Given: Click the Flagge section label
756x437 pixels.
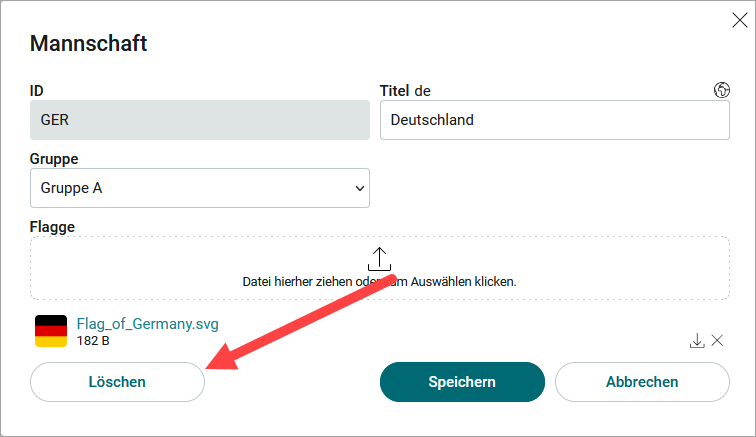Looking at the screenshot, I should 52,227.
